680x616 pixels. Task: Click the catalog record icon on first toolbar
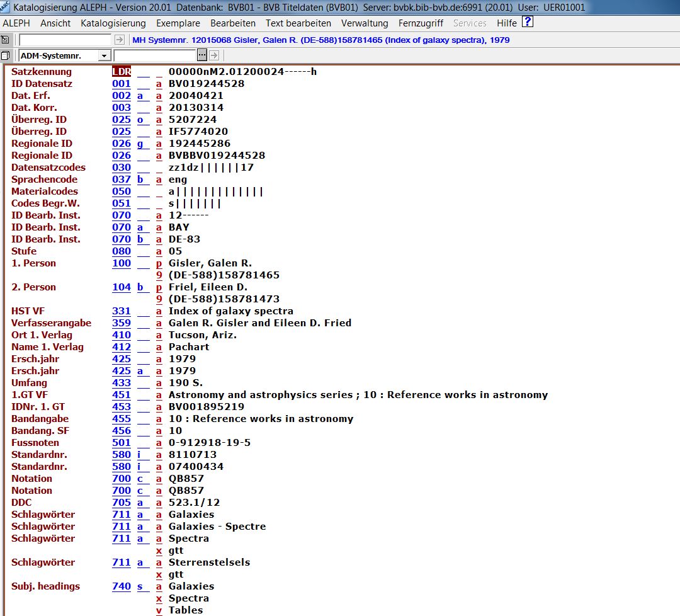tap(6, 40)
